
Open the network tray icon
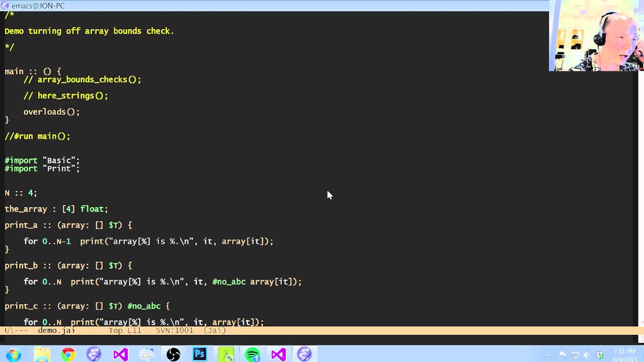click(575, 355)
